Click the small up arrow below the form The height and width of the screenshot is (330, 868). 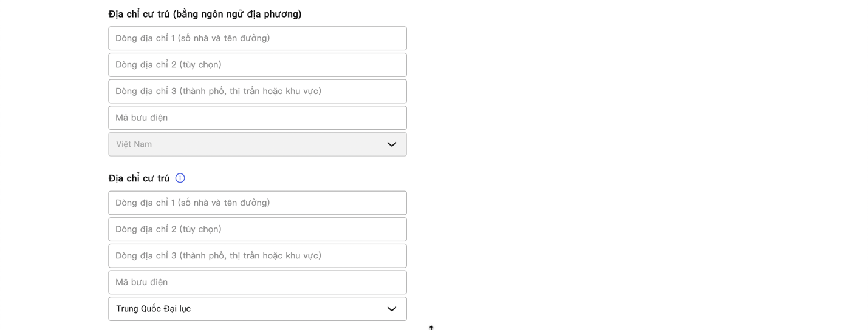pyautogui.click(x=431, y=328)
